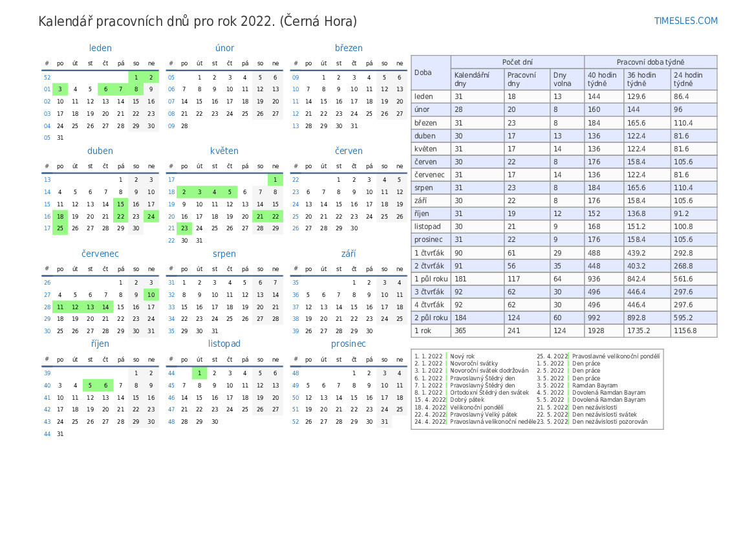This screenshot has height=535, width=756.
Task: Click the Pracovní doba týdně header
Action: pyautogui.click(x=650, y=62)
